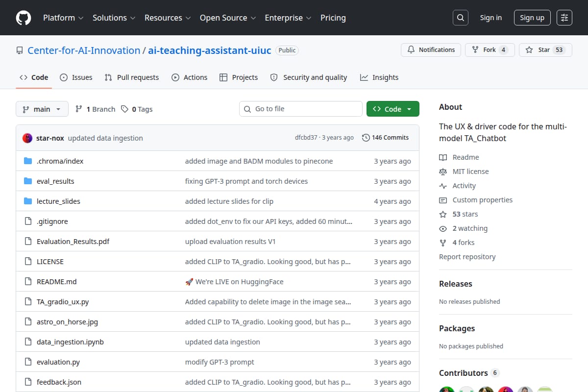Click the file icon next to README.md
This screenshot has width=588, height=392.
(28, 282)
